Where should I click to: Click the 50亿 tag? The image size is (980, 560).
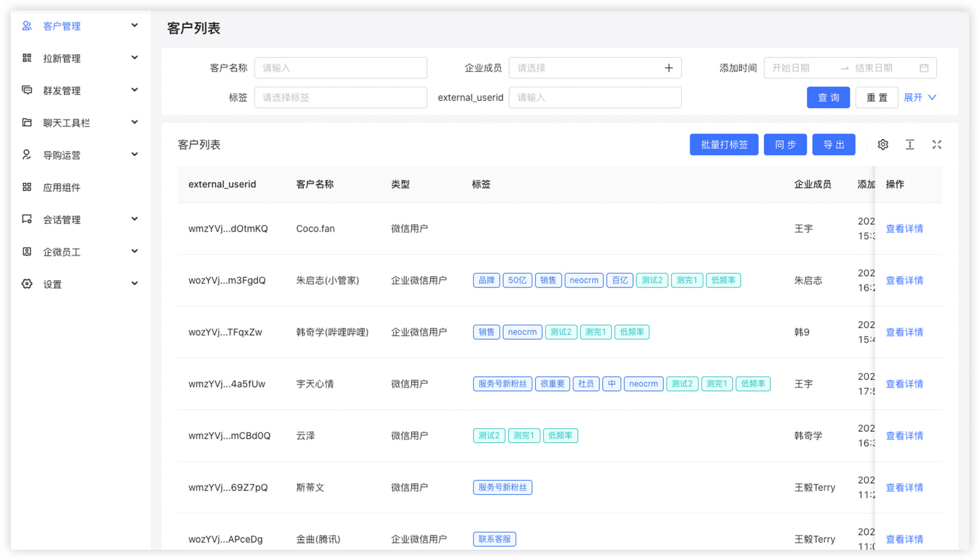(517, 280)
